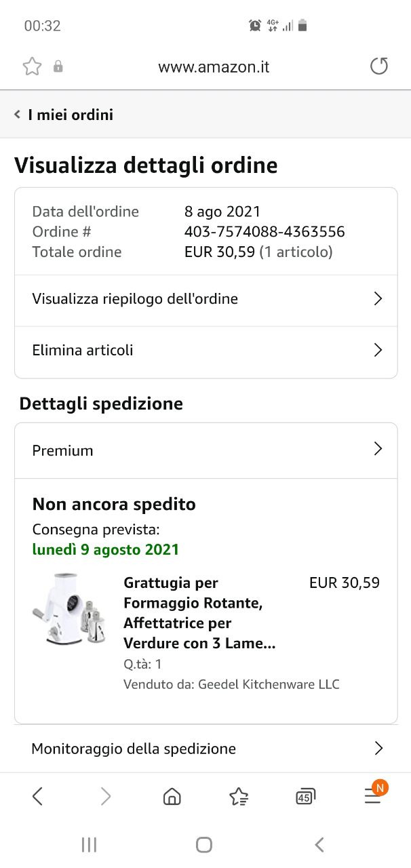Screen dimensions: 411x868
Task: Go back using browser back arrow
Action: tap(38, 796)
